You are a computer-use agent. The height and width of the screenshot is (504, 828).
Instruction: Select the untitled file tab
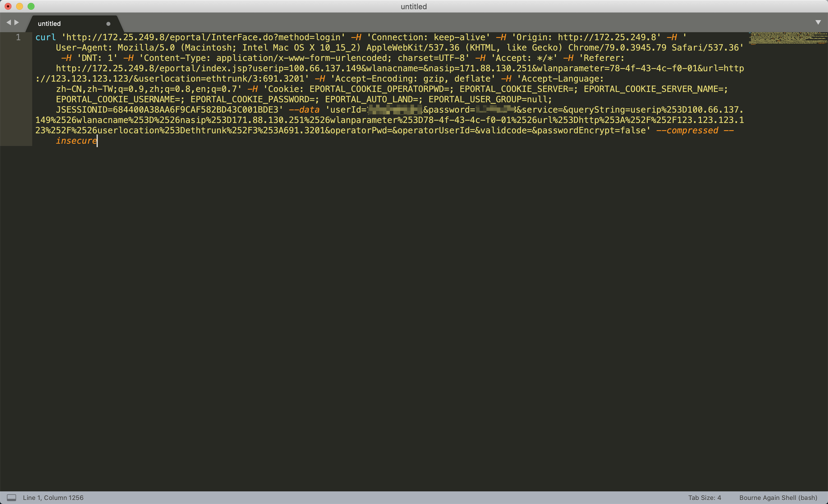[x=49, y=24]
